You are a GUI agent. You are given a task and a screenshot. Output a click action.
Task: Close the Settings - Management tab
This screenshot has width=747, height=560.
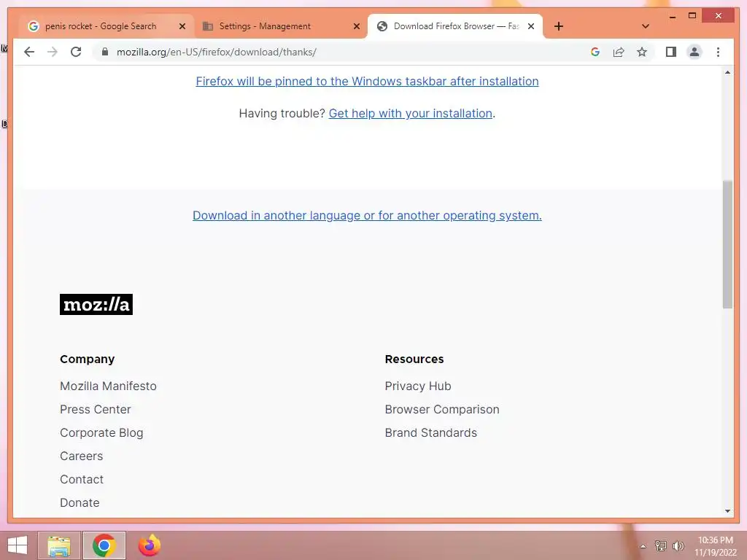point(356,26)
